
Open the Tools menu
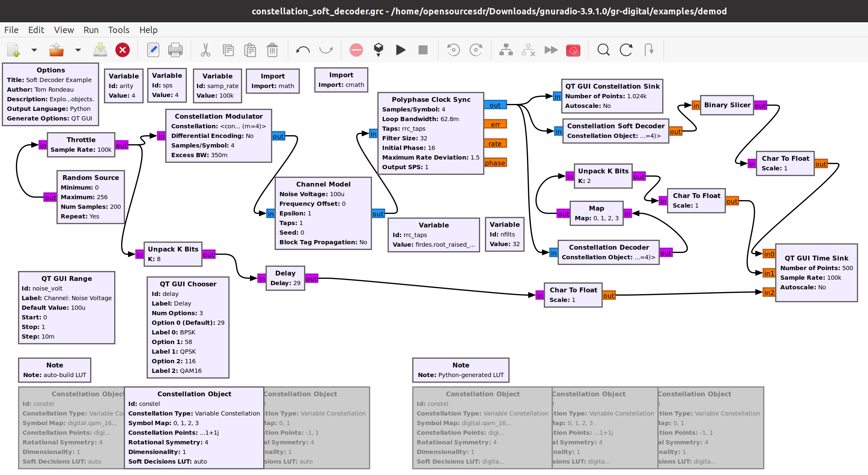(x=118, y=30)
